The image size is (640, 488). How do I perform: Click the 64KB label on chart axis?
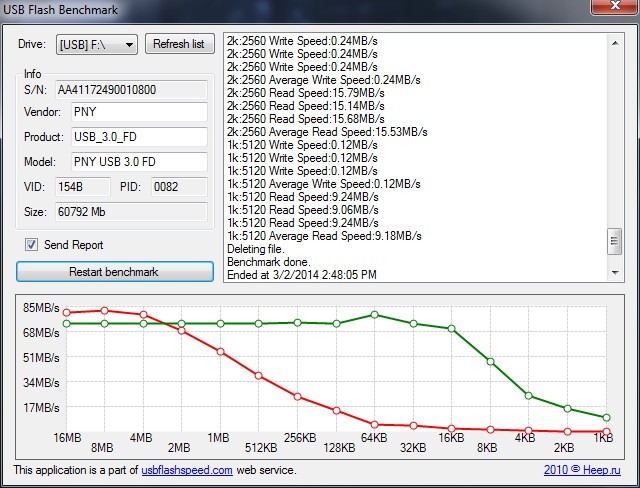click(x=374, y=438)
